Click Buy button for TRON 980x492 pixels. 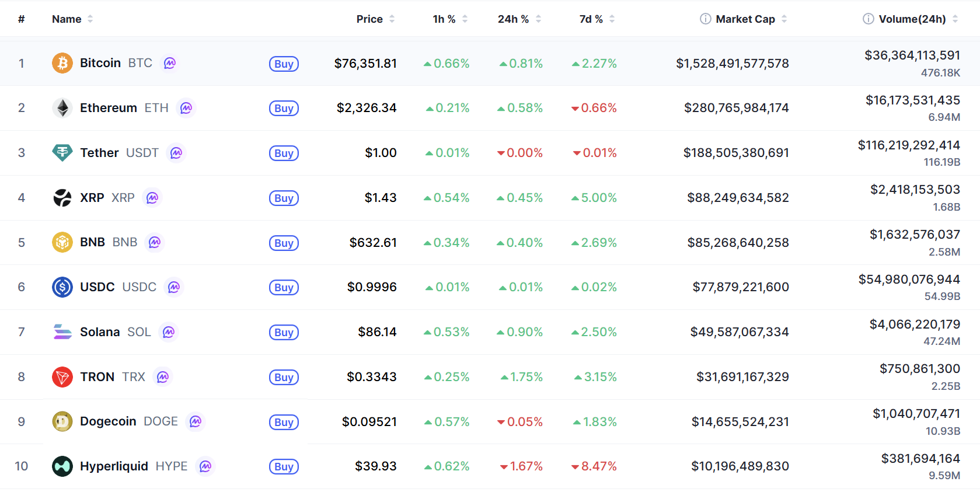[x=284, y=377]
